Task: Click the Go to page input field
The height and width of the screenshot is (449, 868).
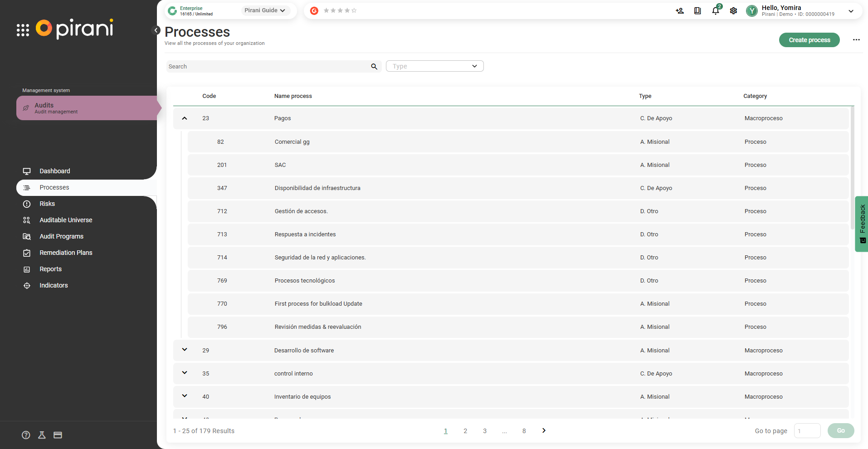Action: tap(807, 431)
